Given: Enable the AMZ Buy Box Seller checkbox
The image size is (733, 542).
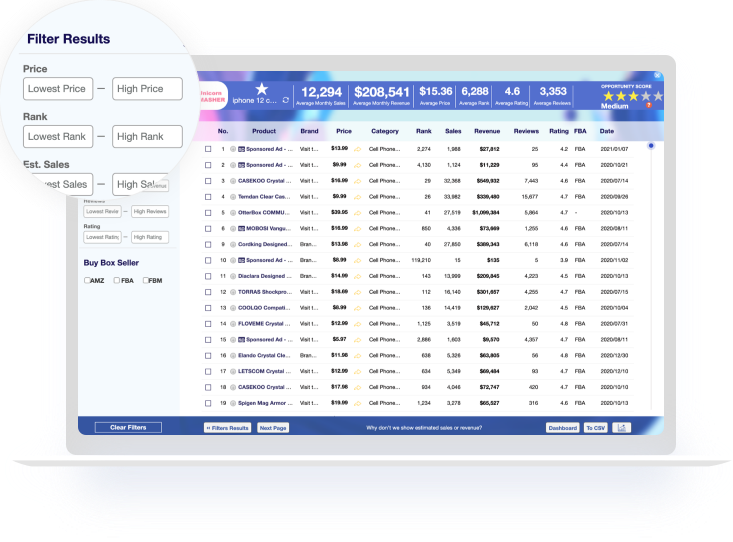Looking at the screenshot, I should [87, 280].
